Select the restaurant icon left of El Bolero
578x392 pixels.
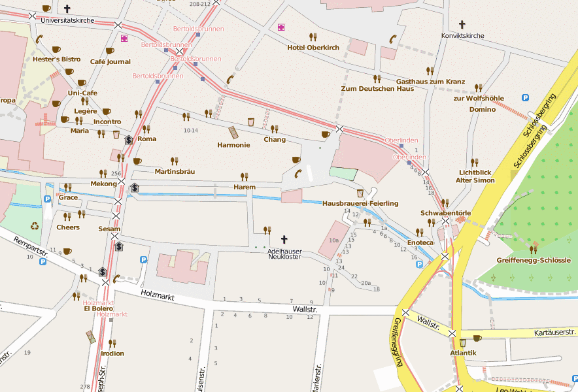[x=76, y=296]
